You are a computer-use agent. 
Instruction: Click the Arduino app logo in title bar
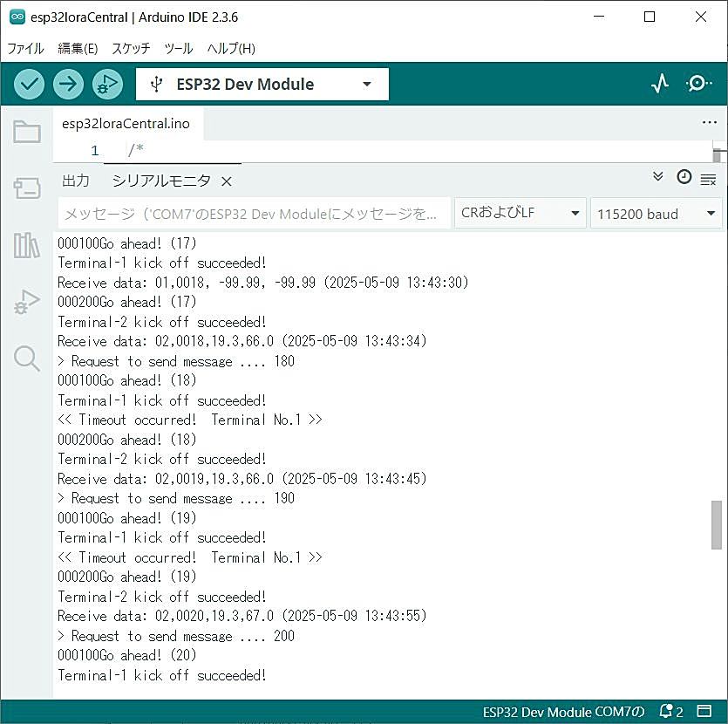tap(17, 17)
